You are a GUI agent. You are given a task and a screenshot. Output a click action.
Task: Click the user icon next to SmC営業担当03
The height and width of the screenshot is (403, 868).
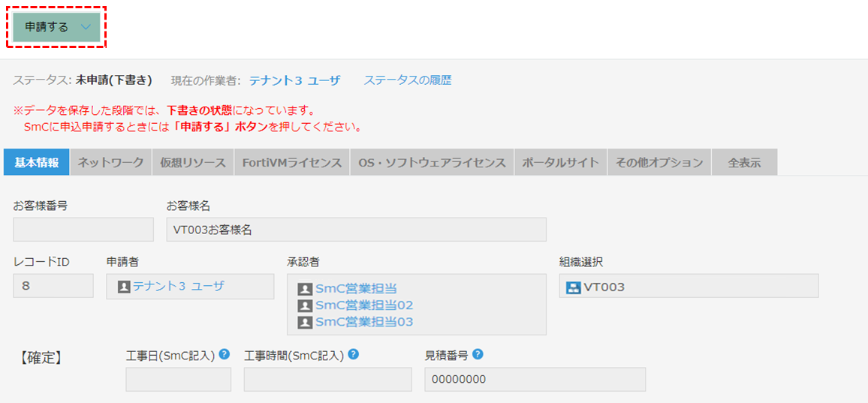(305, 322)
